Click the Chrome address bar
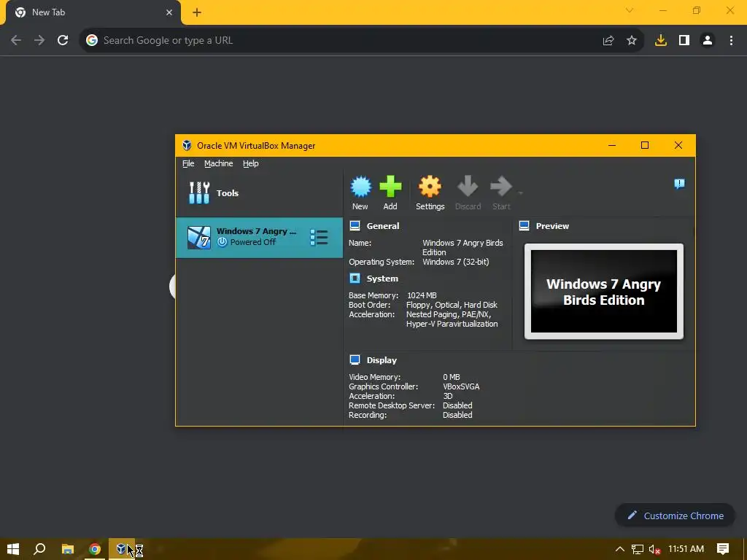This screenshot has height=560, width=747. (x=351, y=41)
